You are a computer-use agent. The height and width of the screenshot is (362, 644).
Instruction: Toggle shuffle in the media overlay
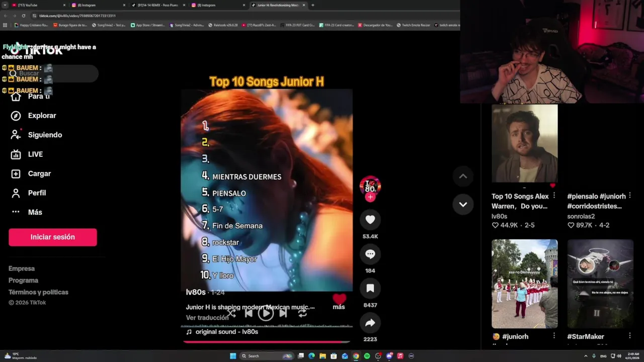coord(231,313)
